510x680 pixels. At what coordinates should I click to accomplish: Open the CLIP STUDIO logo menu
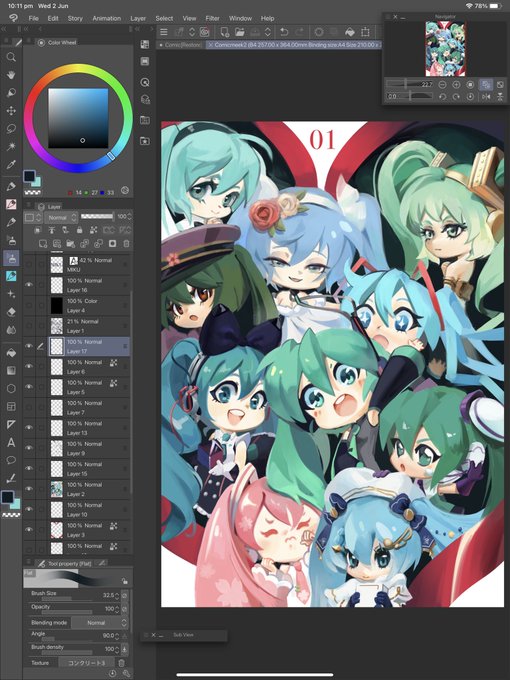(13, 18)
